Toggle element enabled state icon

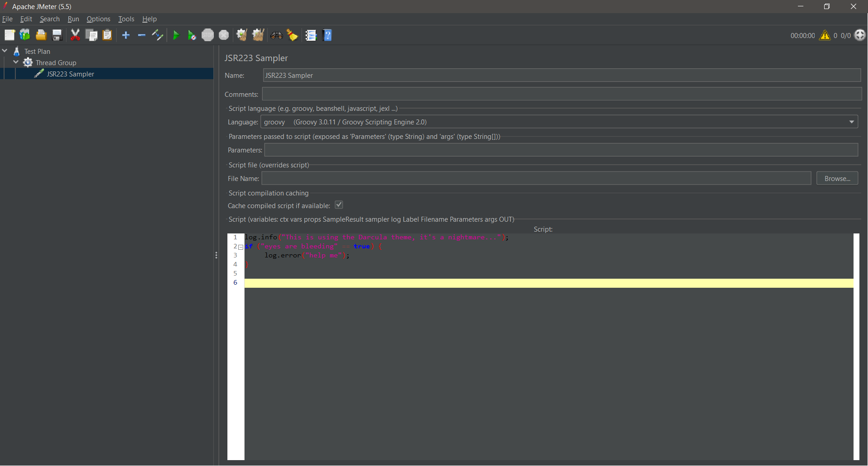coord(157,35)
